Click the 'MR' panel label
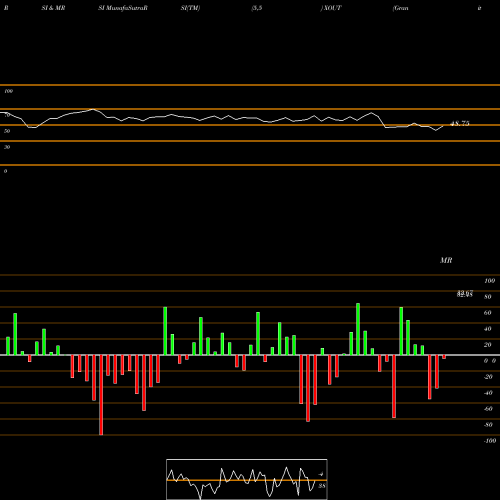The height and width of the screenshot is (500, 500). pos(446,260)
